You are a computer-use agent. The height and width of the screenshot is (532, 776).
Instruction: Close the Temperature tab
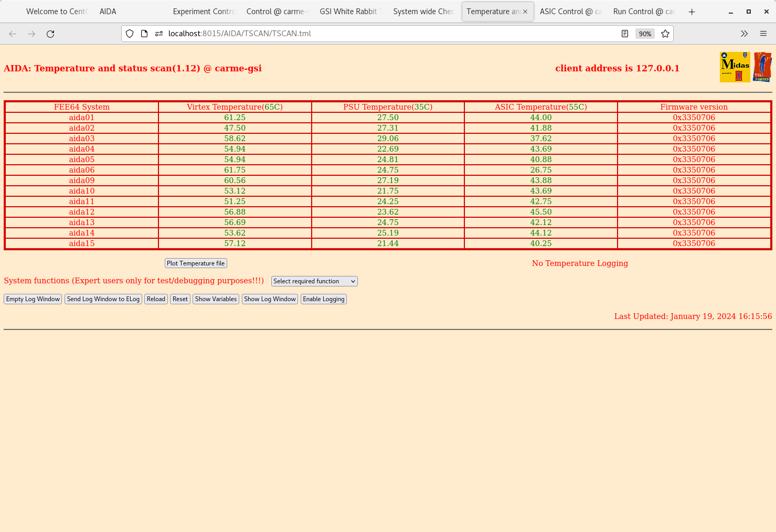(525, 12)
